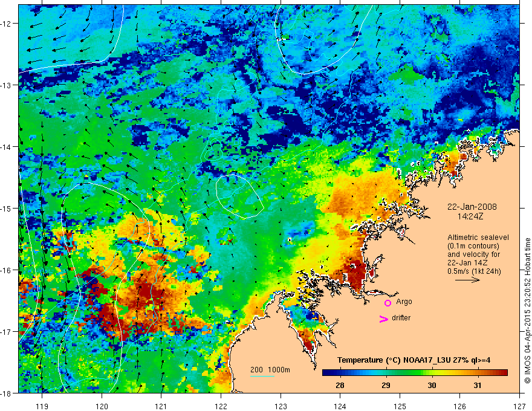Click latitude axis label -17
The image size is (532, 411).
tap(6, 332)
